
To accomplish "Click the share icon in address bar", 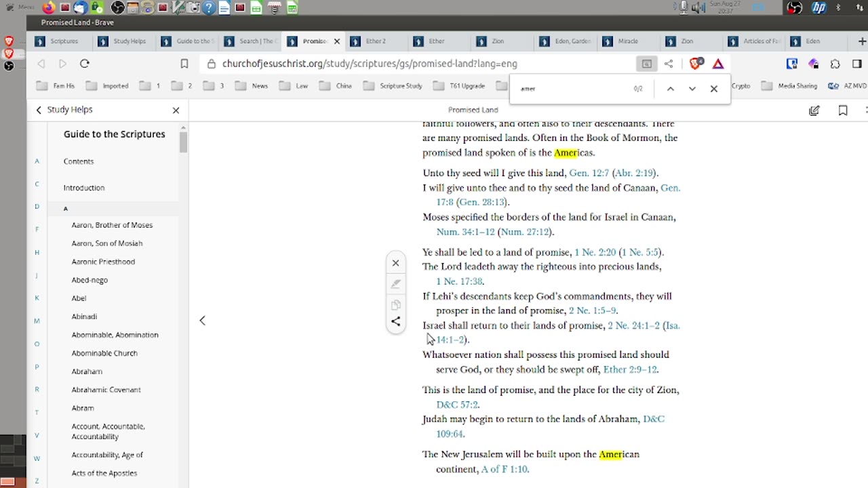I will (x=669, y=64).
